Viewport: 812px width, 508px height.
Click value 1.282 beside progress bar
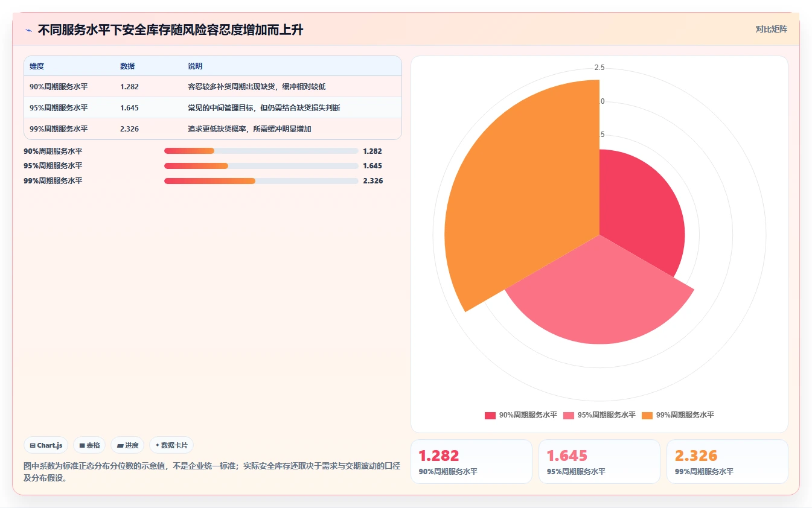pyautogui.click(x=373, y=151)
